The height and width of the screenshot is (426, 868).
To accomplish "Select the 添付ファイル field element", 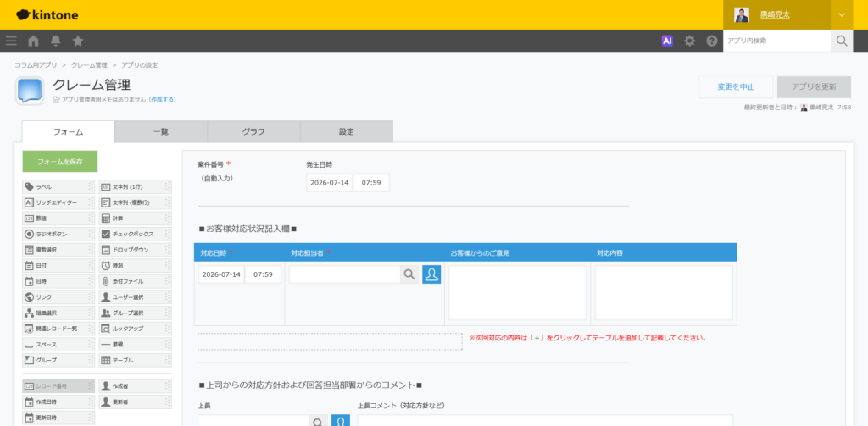I will tap(135, 282).
